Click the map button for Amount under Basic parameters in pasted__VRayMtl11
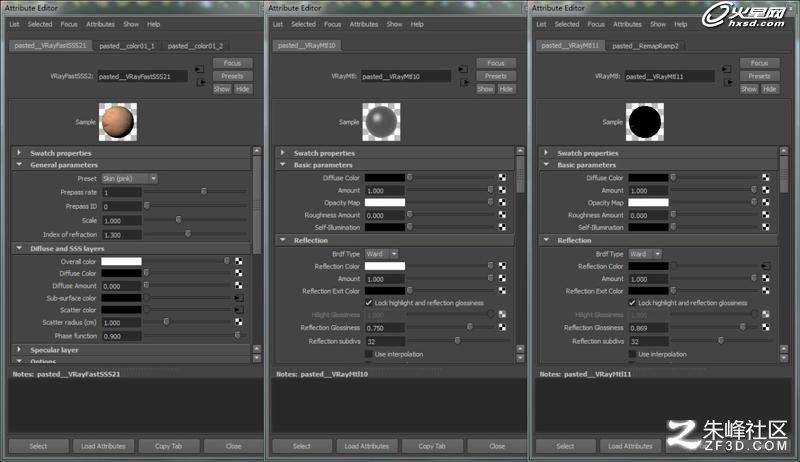This screenshot has width=800, height=462. (x=766, y=190)
